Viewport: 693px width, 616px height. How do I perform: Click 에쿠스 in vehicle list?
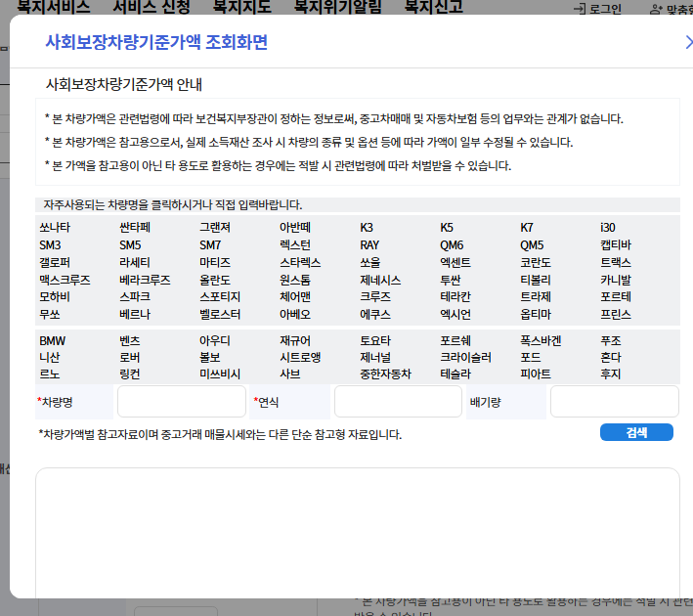click(375, 315)
